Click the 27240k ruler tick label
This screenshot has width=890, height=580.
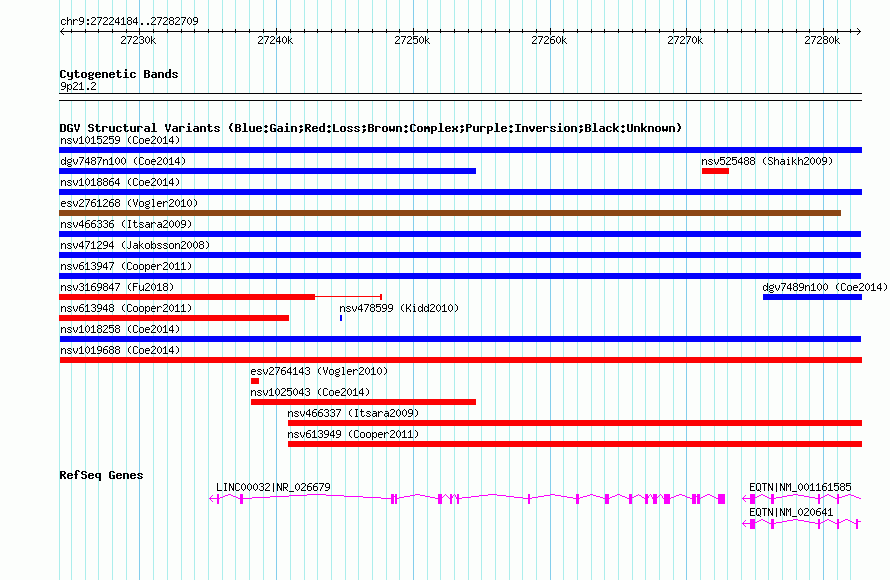coord(275,40)
